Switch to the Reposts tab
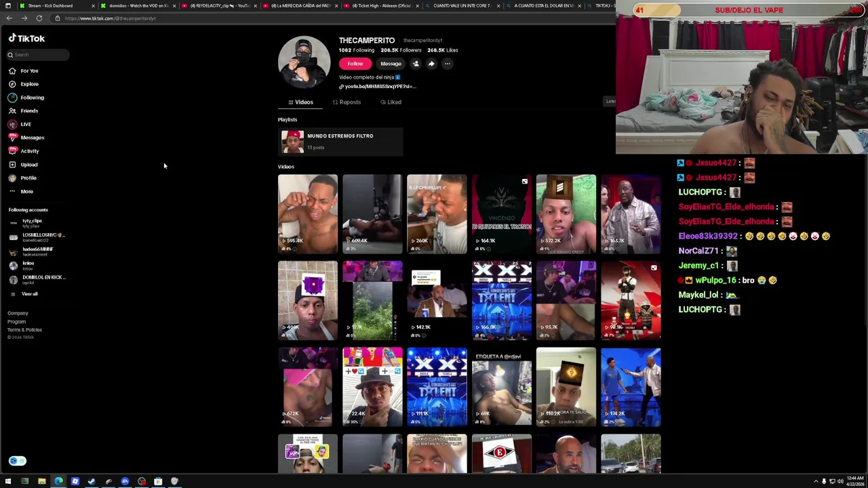868x488 pixels. [347, 102]
